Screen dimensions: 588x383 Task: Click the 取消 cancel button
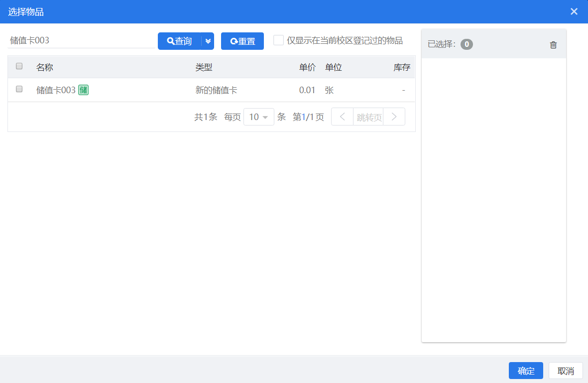(566, 371)
